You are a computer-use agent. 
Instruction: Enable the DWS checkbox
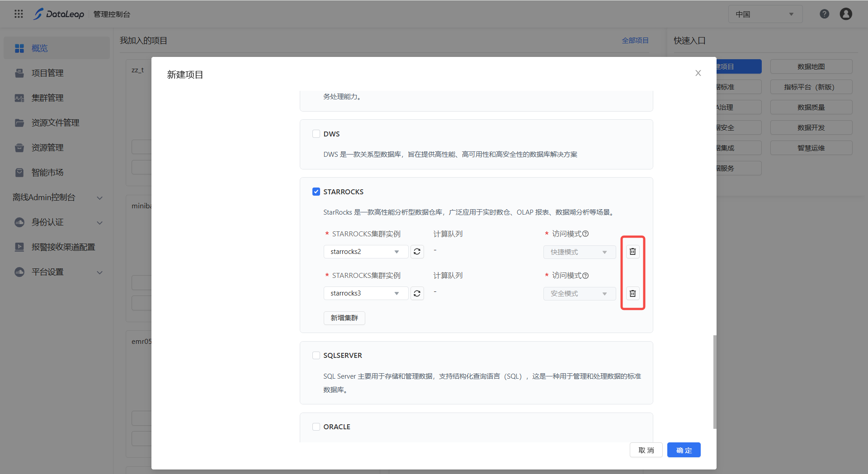tap(316, 134)
